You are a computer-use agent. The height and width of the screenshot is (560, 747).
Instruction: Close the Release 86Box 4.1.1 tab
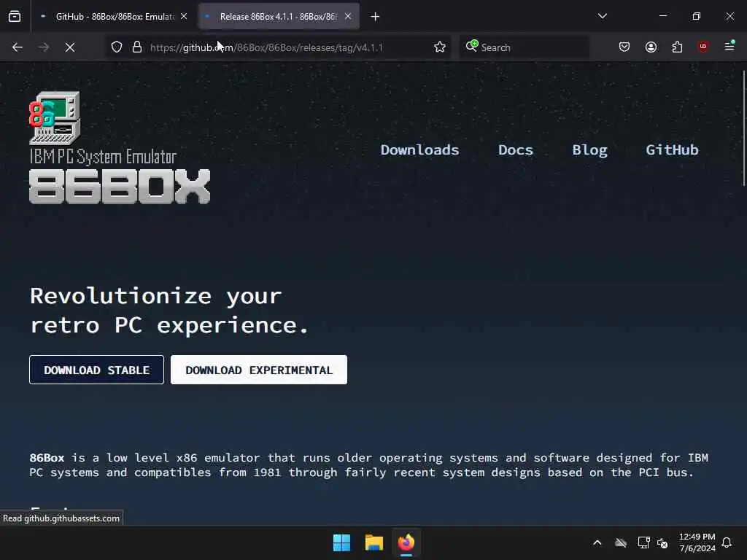(x=348, y=16)
